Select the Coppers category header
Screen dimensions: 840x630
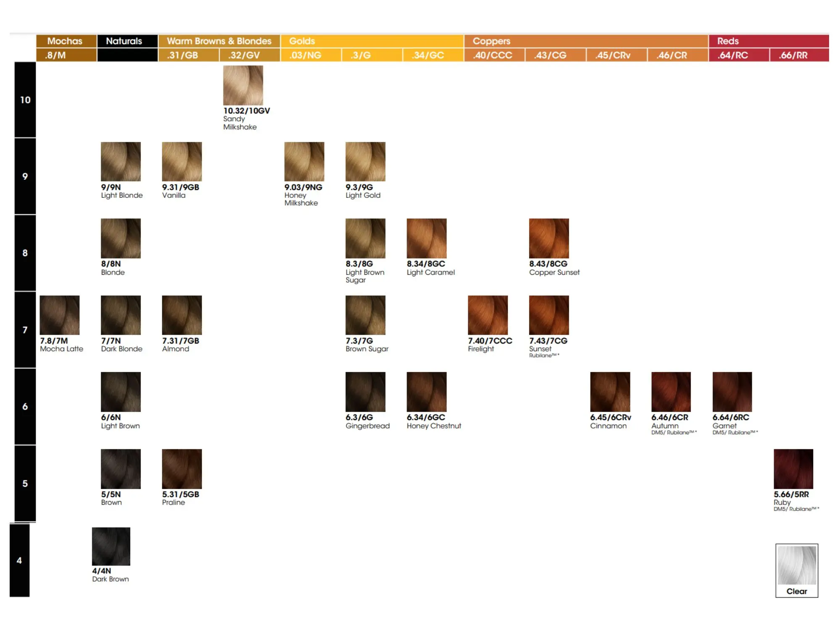(x=491, y=41)
